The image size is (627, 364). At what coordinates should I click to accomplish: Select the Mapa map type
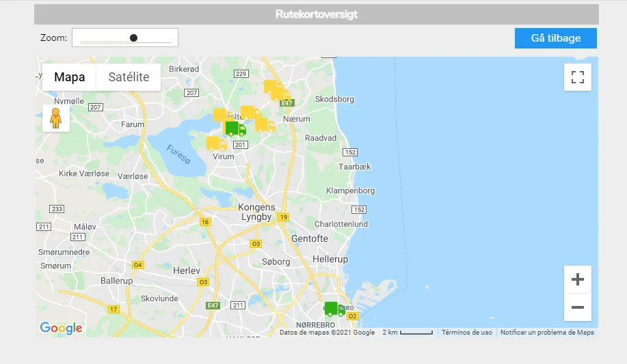tap(70, 77)
